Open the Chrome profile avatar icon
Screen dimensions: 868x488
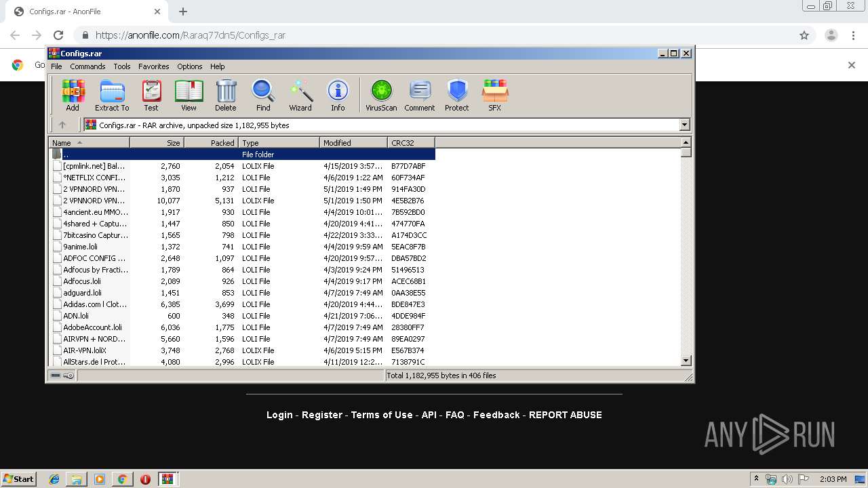point(831,35)
